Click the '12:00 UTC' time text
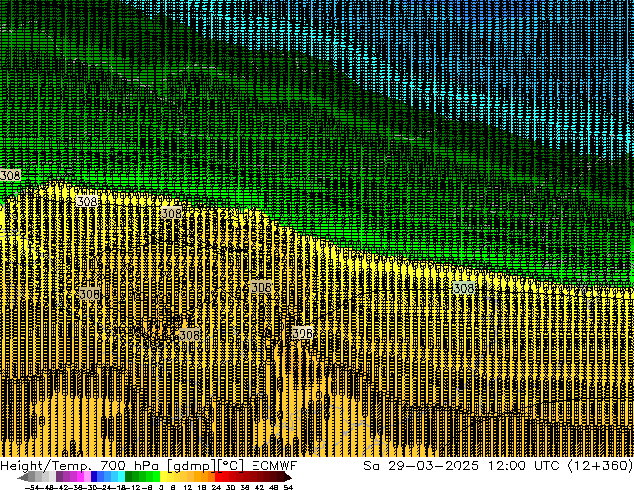The image size is (634, 490). coord(523,466)
